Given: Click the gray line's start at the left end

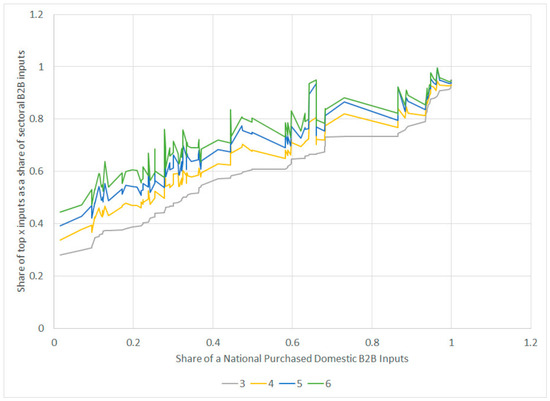Looking at the screenshot, I should coord(60,255).
